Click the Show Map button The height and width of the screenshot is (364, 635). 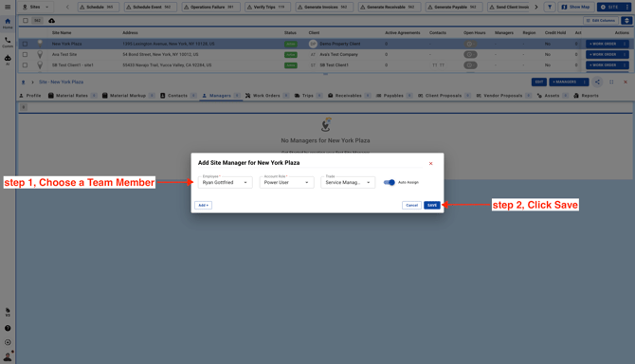[x=576, y=7]
